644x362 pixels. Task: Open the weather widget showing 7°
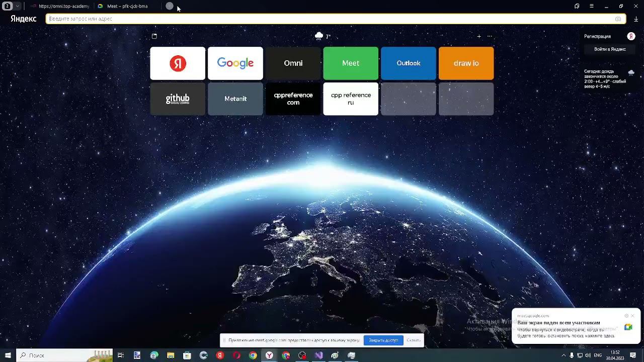(323, 36)
